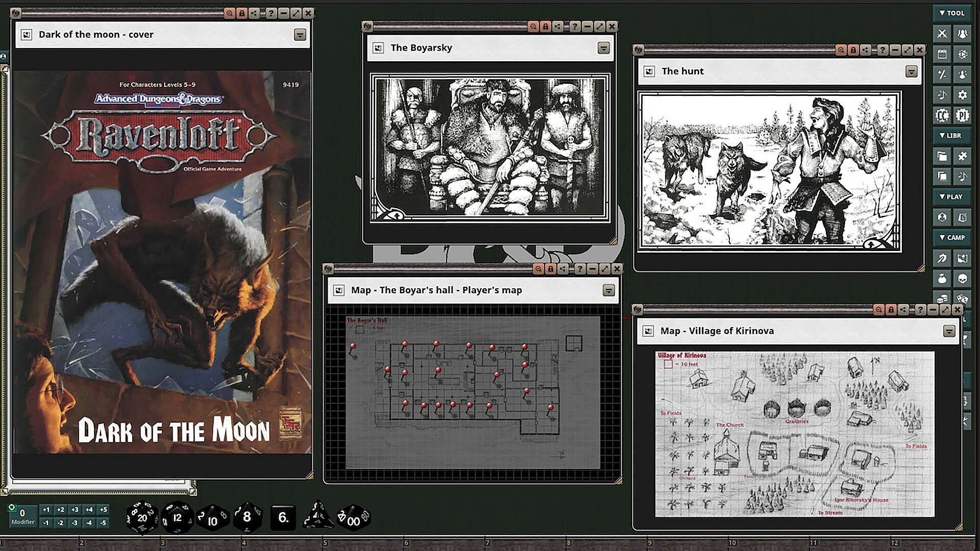Click the -2 modifier button

pyautogui.click(x=61, y=523)
